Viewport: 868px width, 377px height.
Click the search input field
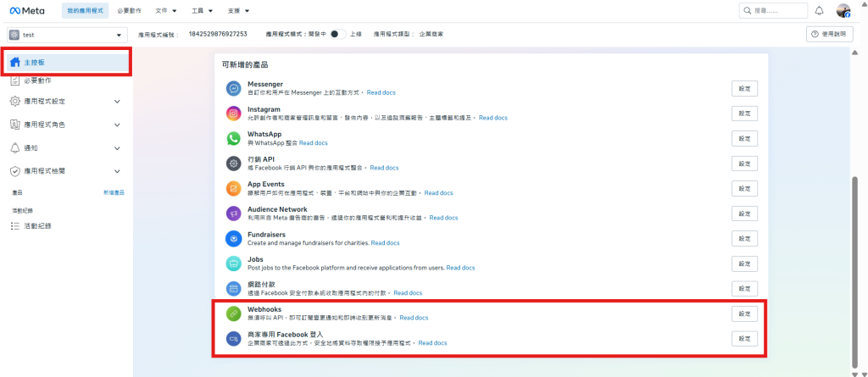[773, 10]
